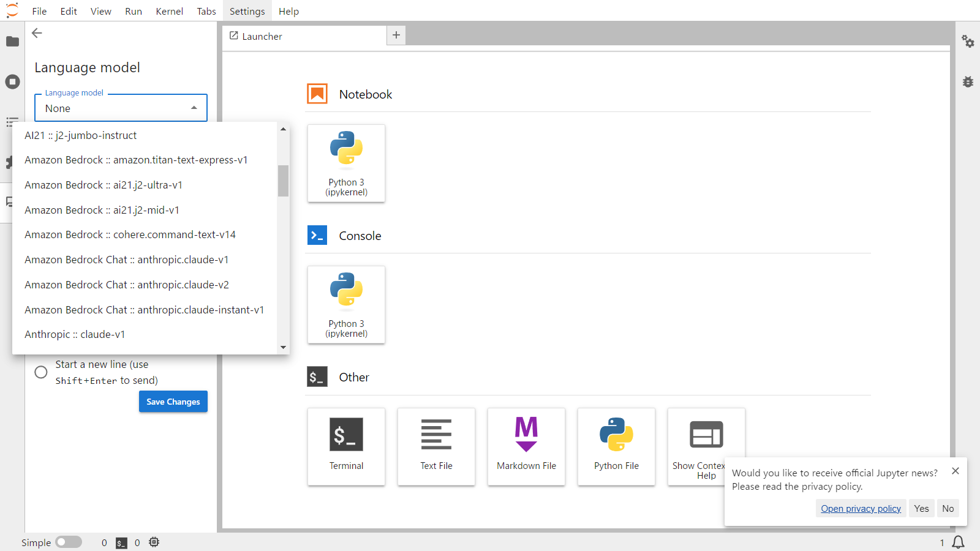Launch Python 3 notebook from Launcher
This screenshot has width=980, height=551.
[346, 163]
